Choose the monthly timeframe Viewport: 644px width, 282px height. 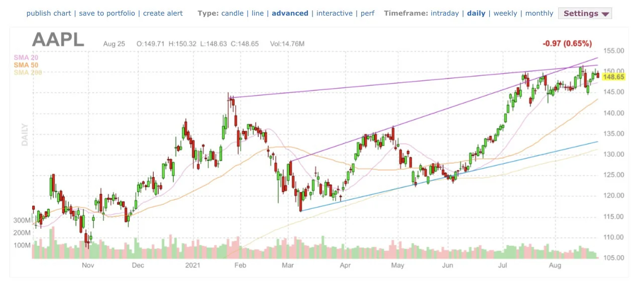(x=539, y=13)
